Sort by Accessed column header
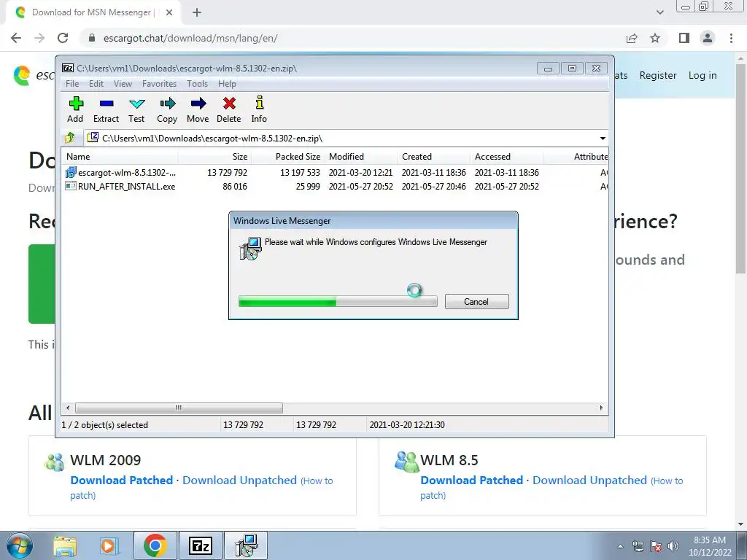This screenshot has height=560, width=747. pos(506,157)
